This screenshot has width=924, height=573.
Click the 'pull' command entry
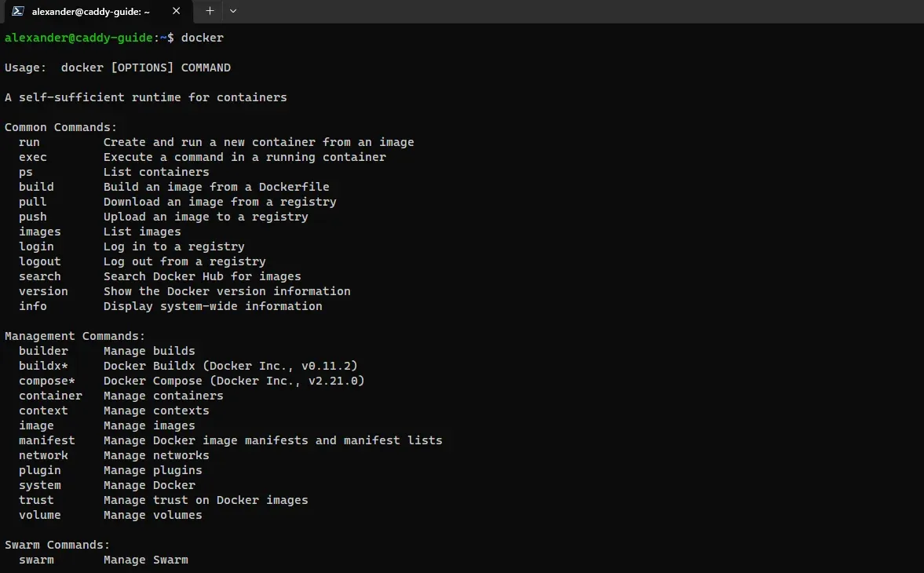click(x=32, y=202)
